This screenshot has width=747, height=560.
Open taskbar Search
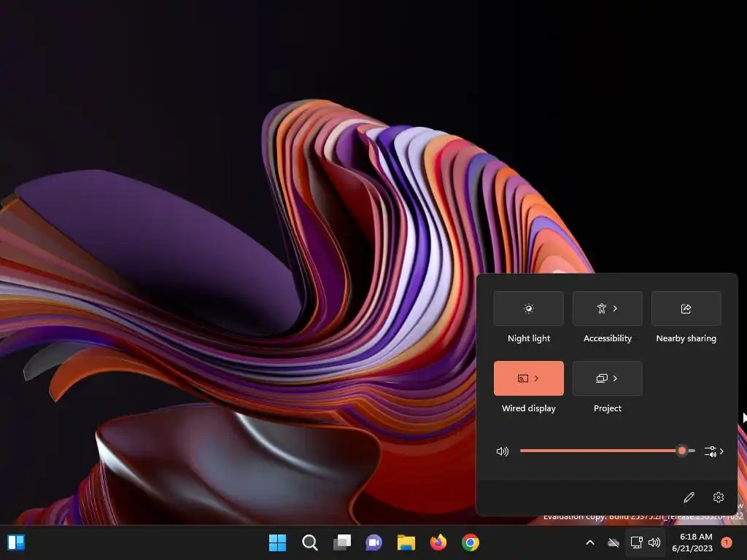tap(309, 542)
